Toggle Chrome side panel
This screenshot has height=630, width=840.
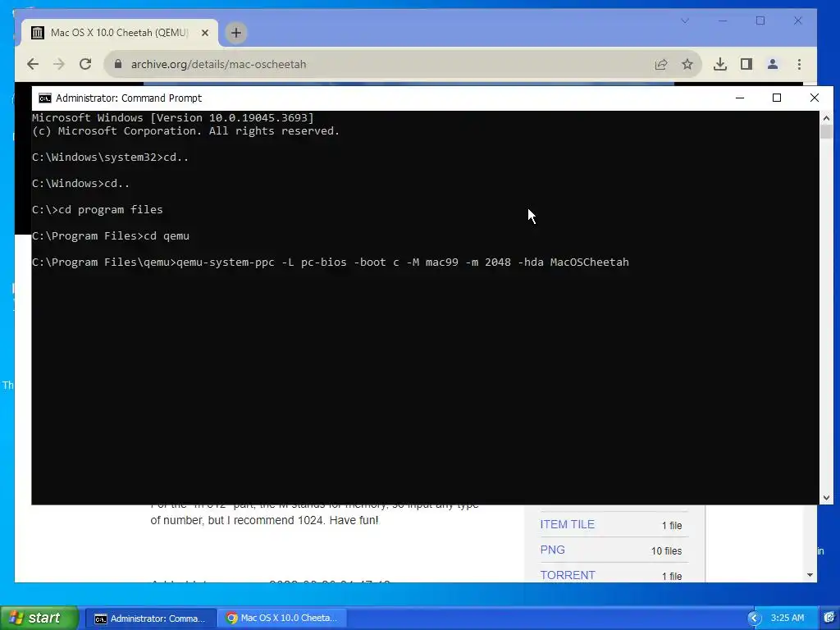(x=746, y=64)
